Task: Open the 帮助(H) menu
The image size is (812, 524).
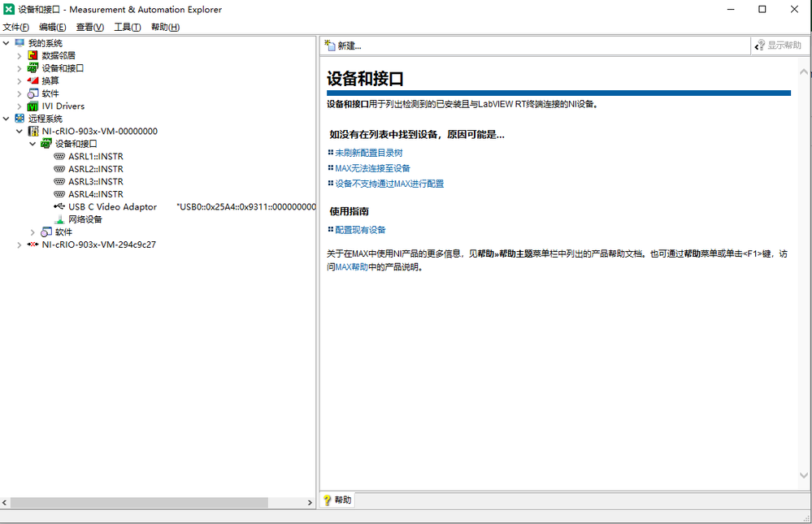Action: click(165, 27)
